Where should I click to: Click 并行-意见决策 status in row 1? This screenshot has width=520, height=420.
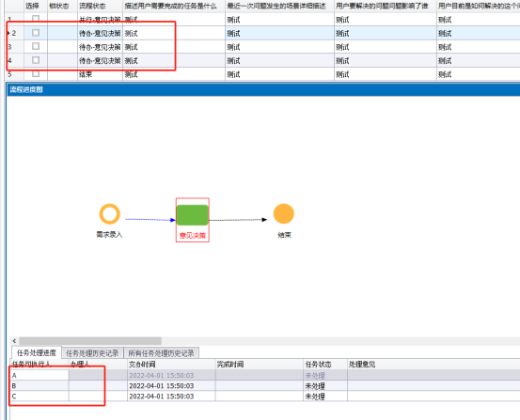click(100, 20)
